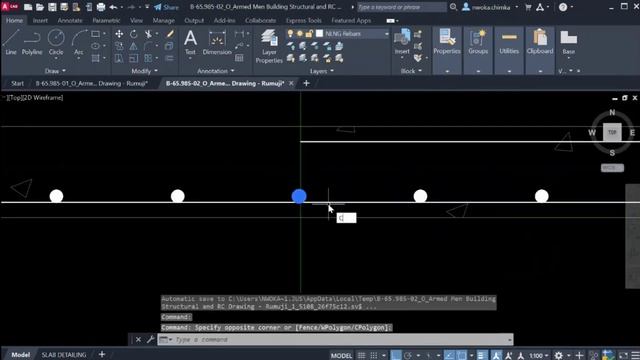Activate the Fillet tool
This screenshot has height=360, width=640.
pyautogui.click(x=148, y=46)
